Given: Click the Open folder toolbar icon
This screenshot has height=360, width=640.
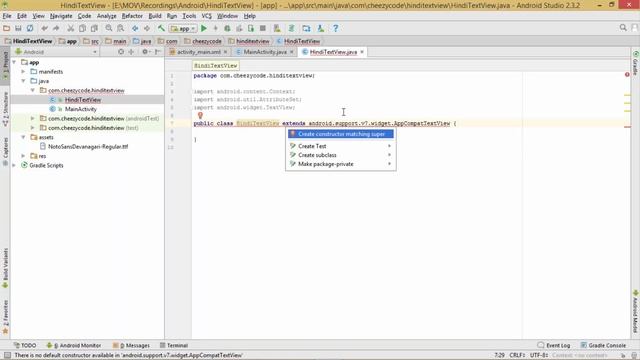Looking at the screenshot, I should tap(7, 29).
